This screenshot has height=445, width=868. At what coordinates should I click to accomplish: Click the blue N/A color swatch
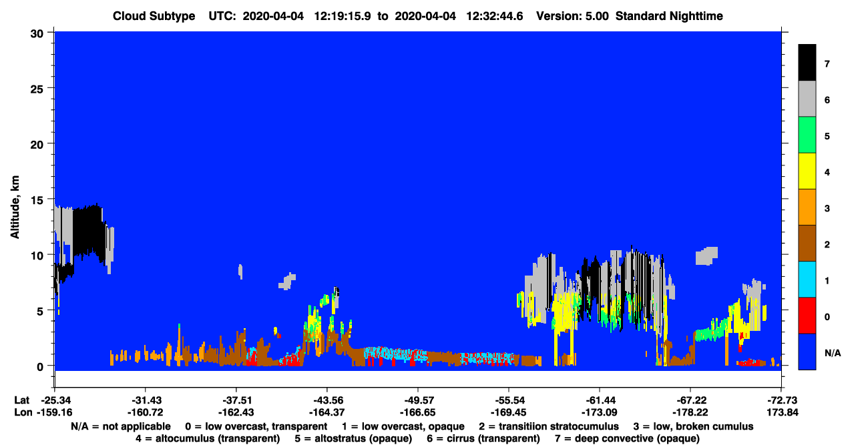click(x=807, y=352)
